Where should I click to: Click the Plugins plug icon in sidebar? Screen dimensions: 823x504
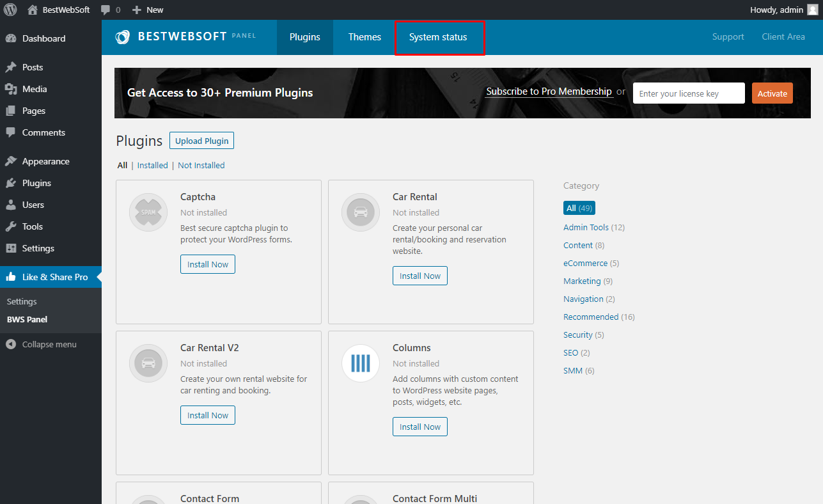pos(11,183)
